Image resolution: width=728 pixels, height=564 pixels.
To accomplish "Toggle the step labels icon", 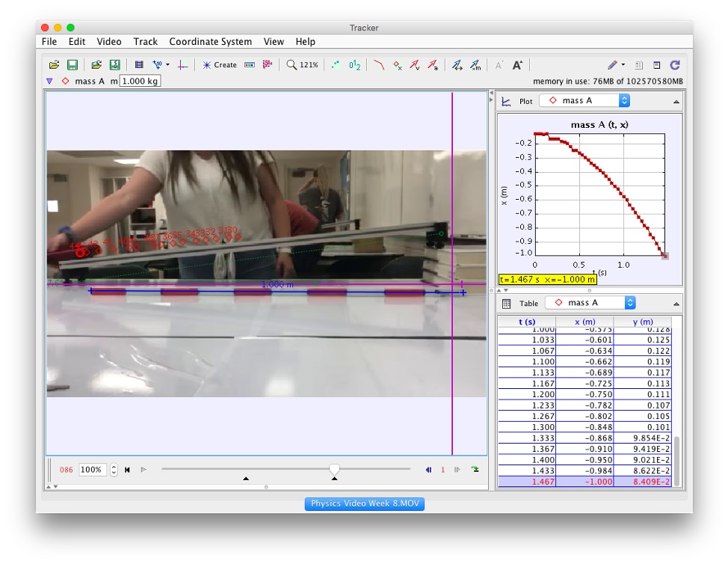I will pos(355,65).
